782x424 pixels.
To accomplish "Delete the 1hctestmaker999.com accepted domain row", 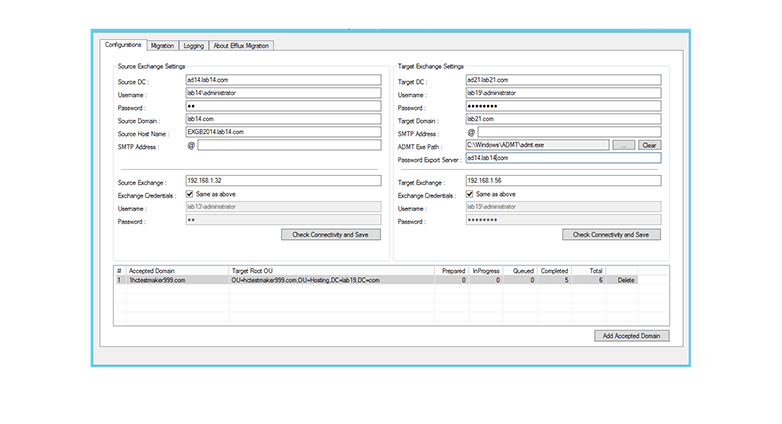I will point(626,280).
